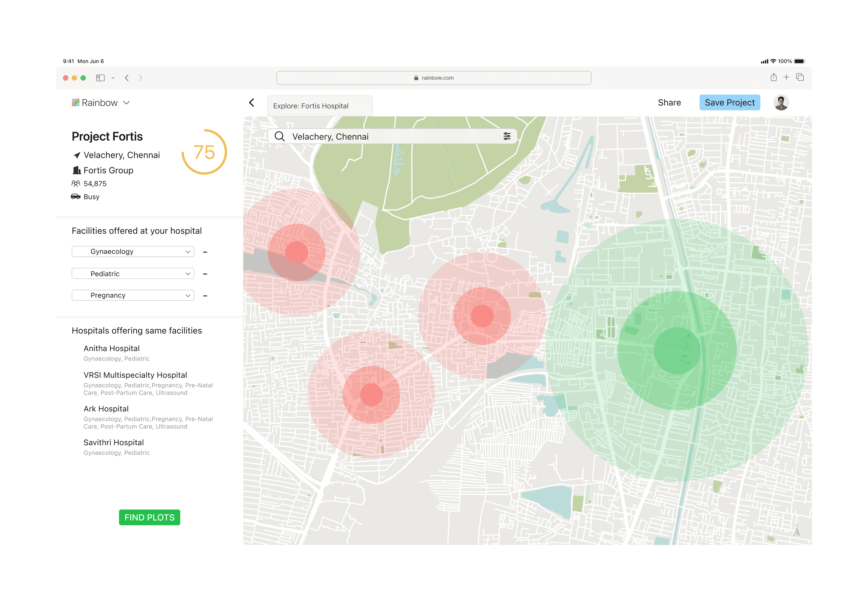Remove the Gynaecology facility with minus
Image resolution: width=868 pixels, height=601 pixels.
(x=205, y=252)
